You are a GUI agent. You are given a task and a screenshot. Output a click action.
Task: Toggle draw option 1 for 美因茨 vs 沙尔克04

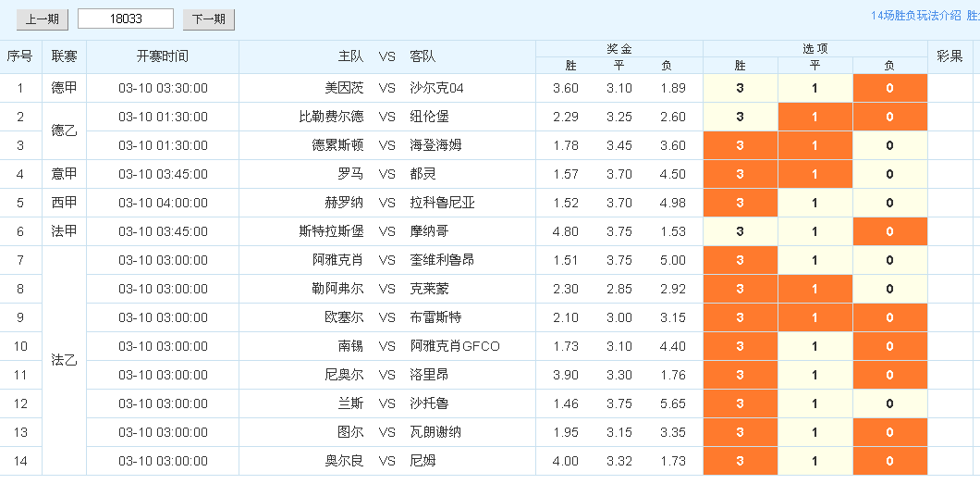coord(815,89)
